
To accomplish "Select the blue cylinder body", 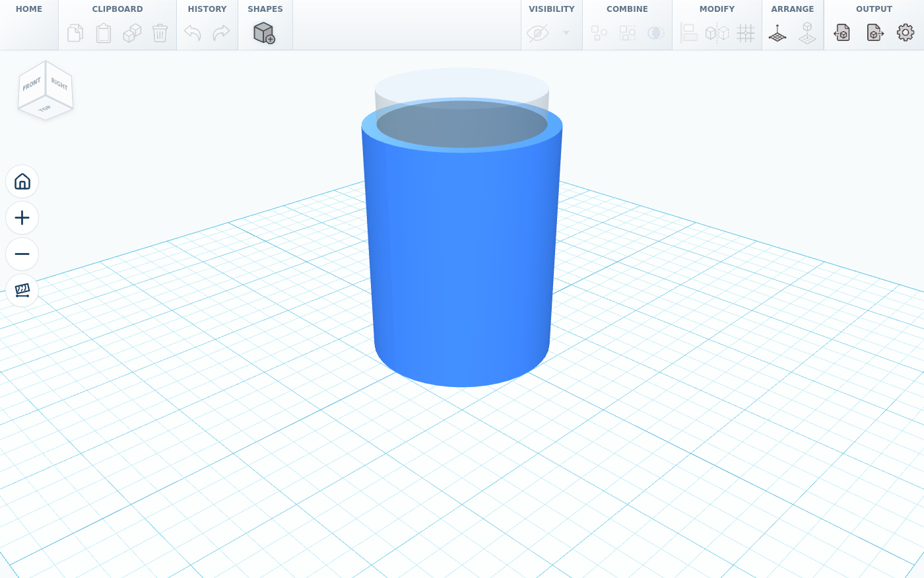I will 462,264.
